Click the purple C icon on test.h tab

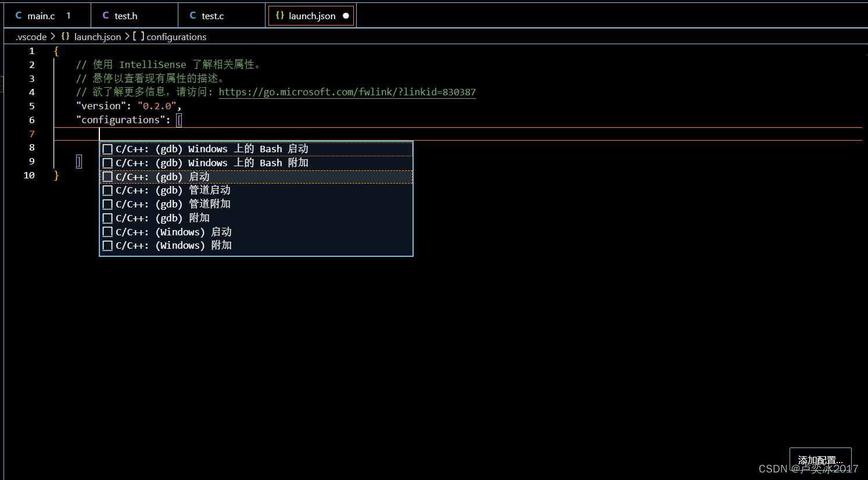click(106, 16)
